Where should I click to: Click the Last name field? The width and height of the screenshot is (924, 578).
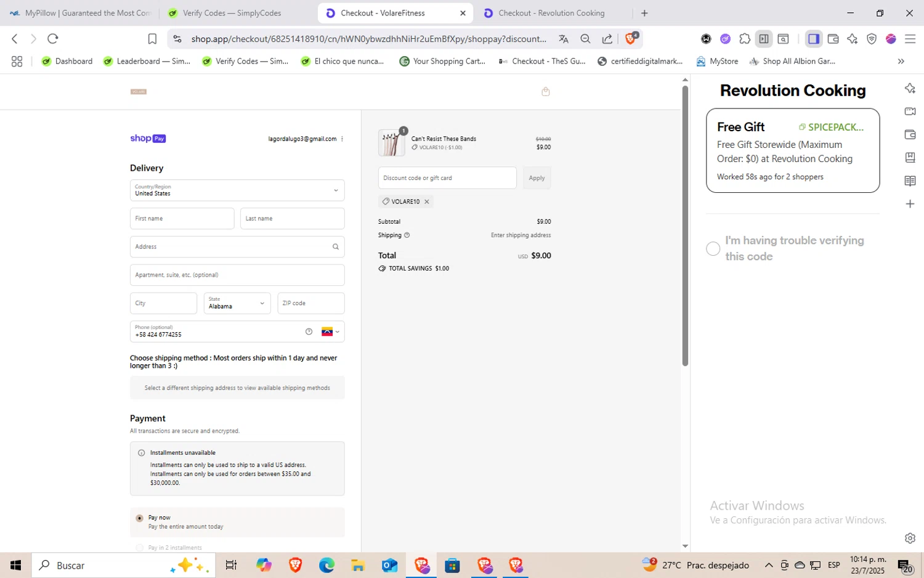pyautogui.click(x=292, y=219)
